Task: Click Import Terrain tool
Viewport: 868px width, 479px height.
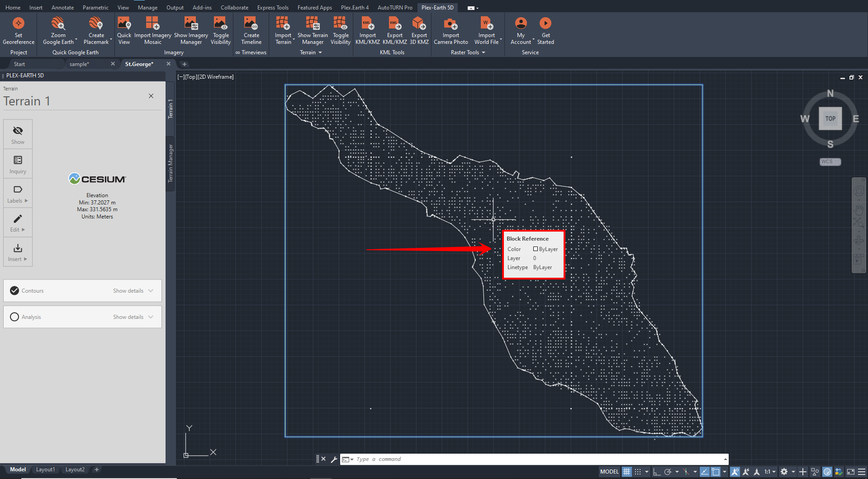Action: tap(283, 31)
